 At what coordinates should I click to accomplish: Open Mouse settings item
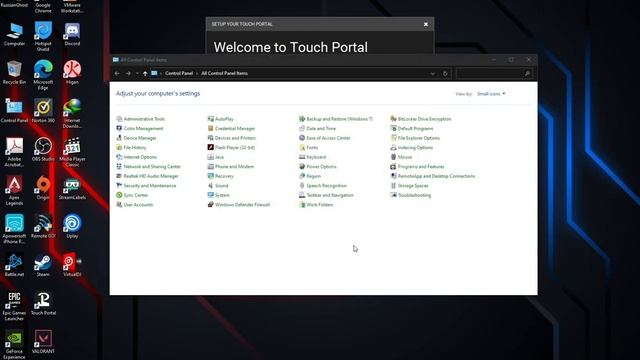tap(401, 157)
